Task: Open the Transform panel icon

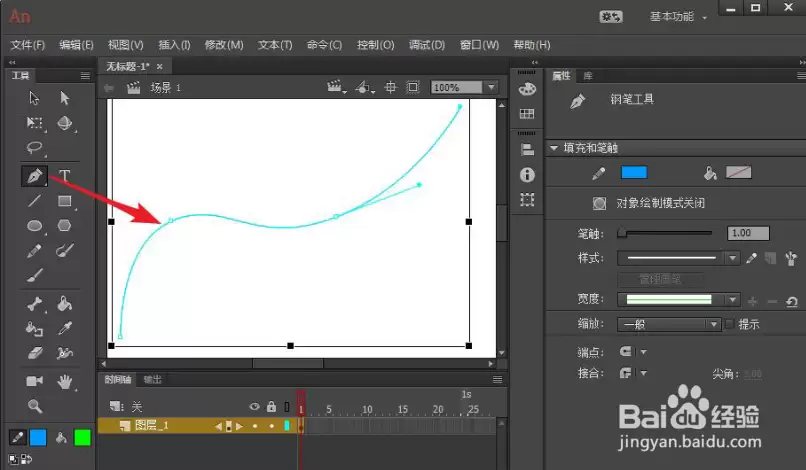Action: (527, 200)
